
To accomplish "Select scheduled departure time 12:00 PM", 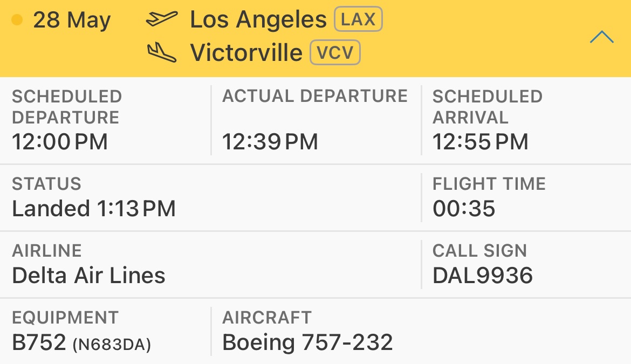I will pos(60,142).
